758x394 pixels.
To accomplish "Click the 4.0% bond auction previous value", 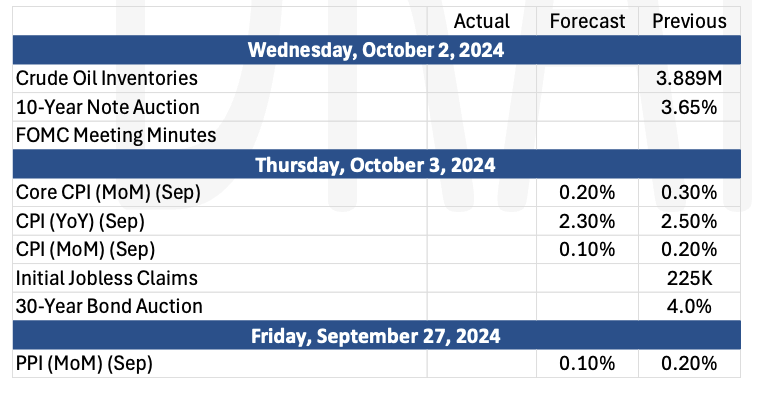I will coord(689,306).
